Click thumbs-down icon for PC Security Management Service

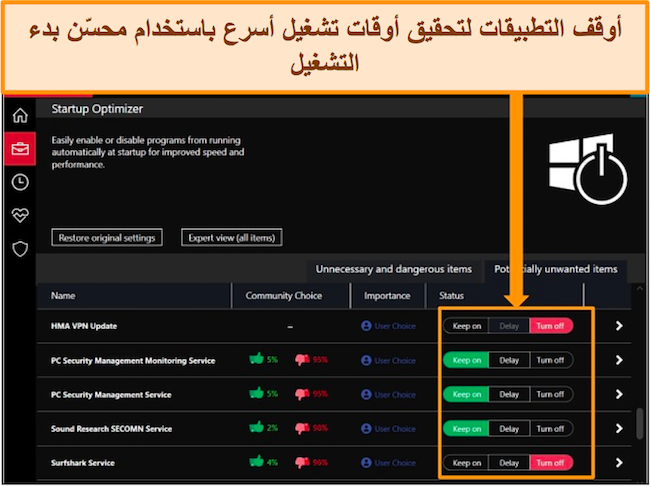click(302, 394)
